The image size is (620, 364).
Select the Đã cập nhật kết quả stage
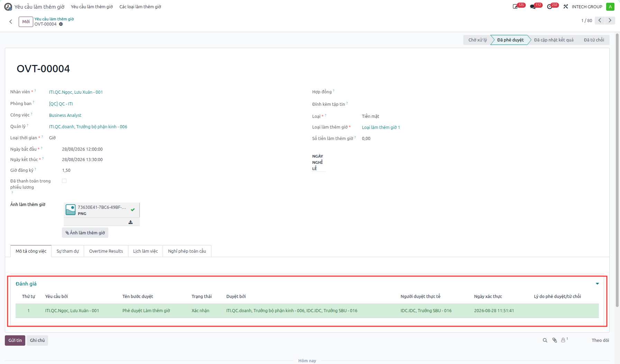(x=554, y=40)
